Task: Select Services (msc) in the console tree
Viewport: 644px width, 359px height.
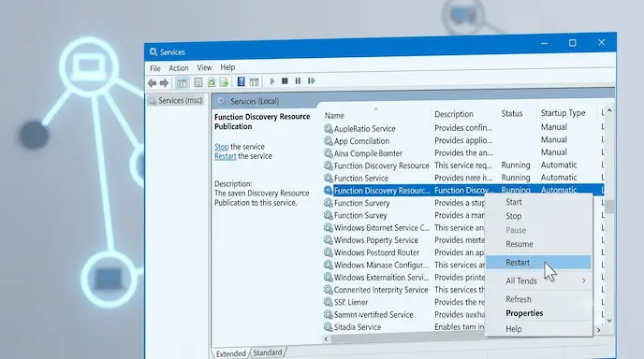Action: 176,101
